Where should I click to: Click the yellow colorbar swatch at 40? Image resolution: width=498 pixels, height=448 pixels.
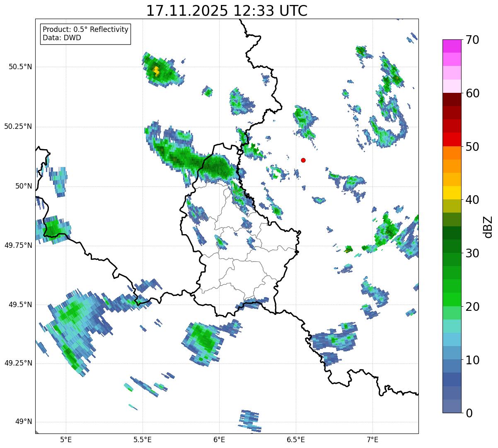pyautogui.click(x=452, y=193)
